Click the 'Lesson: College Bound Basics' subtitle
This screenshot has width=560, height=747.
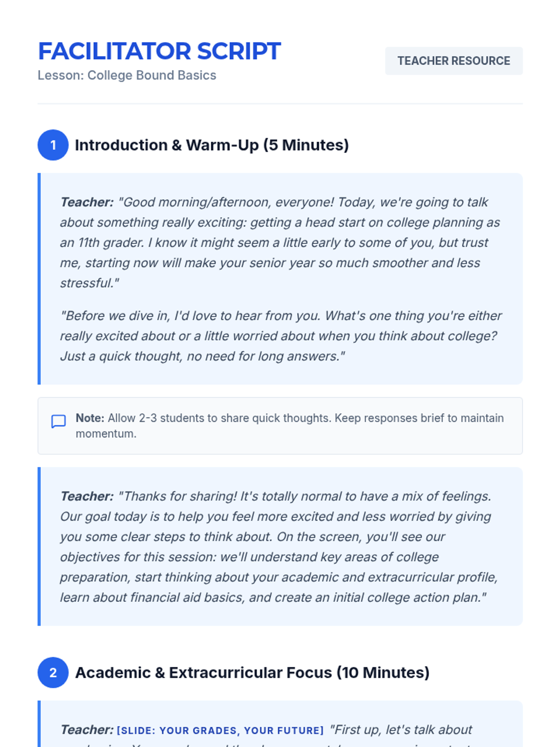[x=127, y=75]
